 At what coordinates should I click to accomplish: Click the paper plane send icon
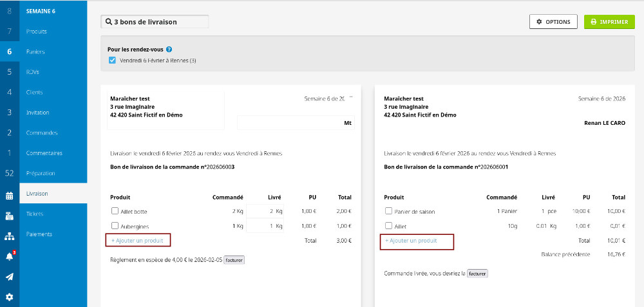[9, 277]
